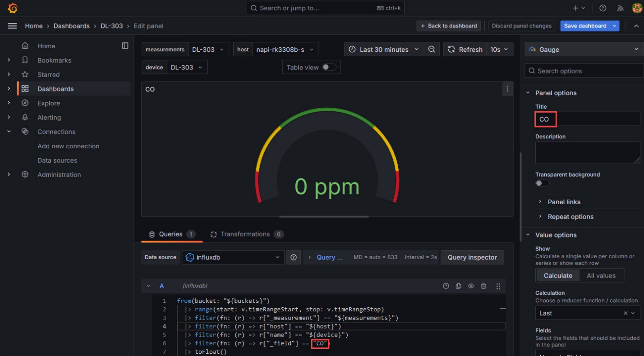Delete query A with the trash icon

(x=483, y=285)
